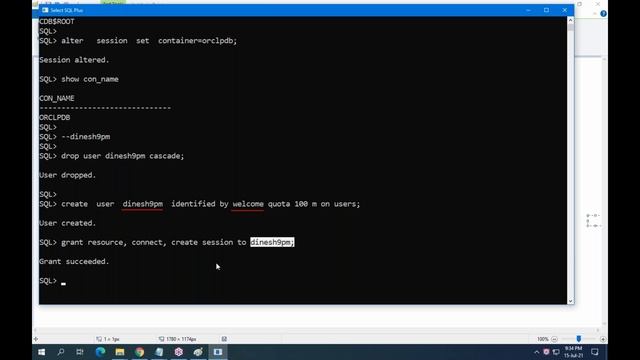Viewport: 640px width, 360px height.
Task: Click the 'drop user dinesh9pm cascade;' command
Action: 123,156
